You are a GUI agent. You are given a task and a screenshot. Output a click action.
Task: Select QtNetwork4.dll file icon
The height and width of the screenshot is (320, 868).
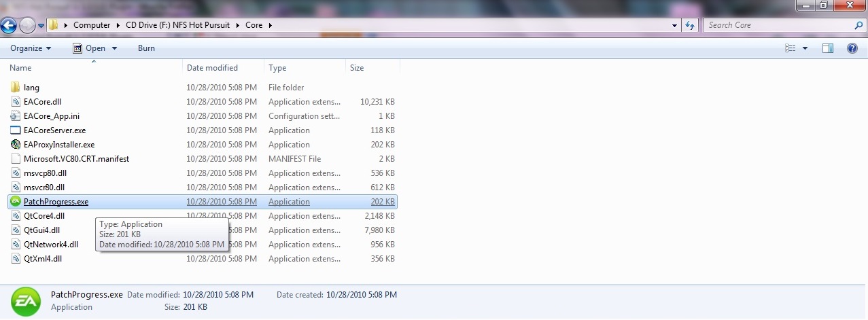[x=16, y=245]
